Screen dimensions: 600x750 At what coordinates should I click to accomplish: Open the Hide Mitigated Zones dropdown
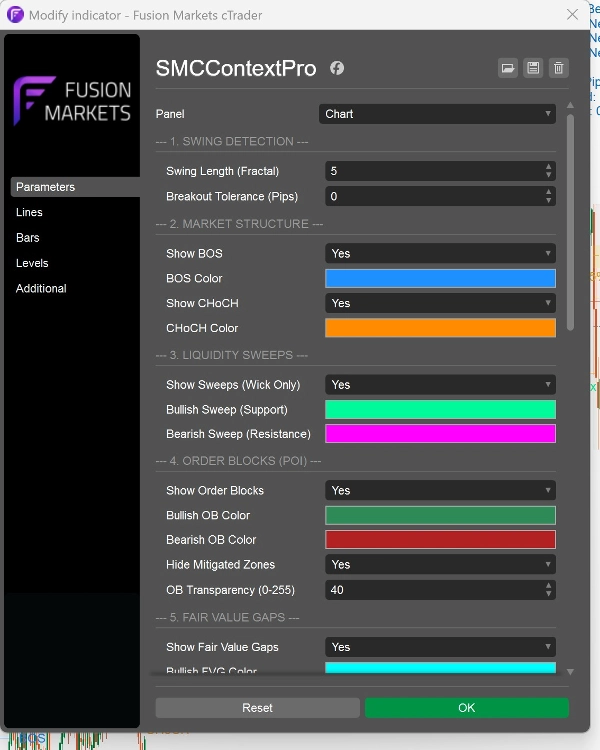(440, 564)
